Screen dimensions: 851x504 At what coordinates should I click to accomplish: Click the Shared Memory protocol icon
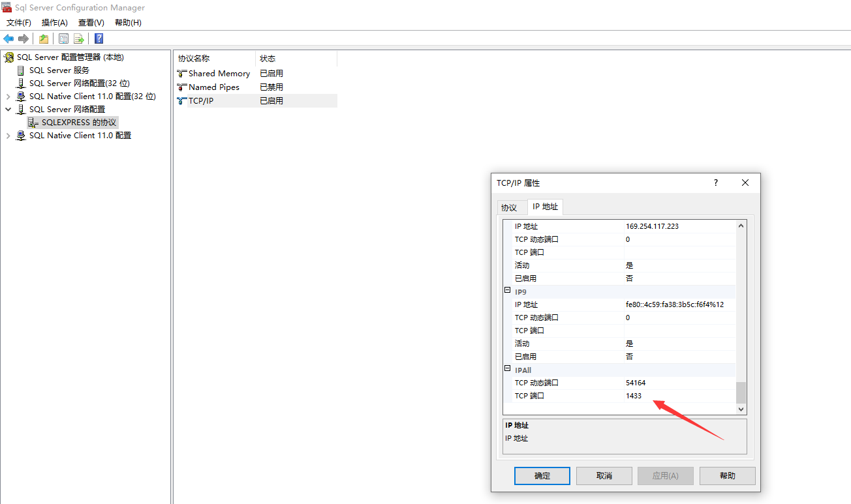pyautogui.click(x=181, y=73)
